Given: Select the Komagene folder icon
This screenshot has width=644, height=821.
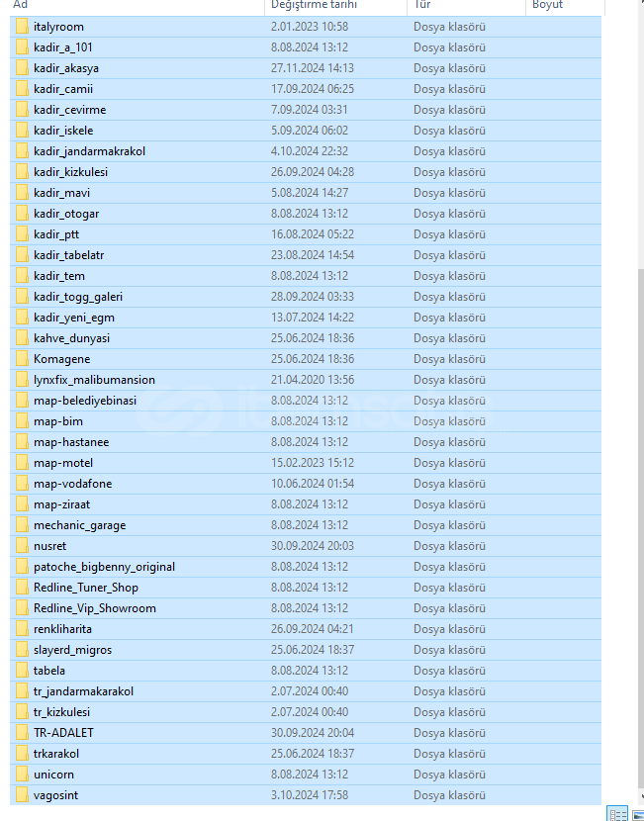Looking at the screenshot, I should coord(22,359).
